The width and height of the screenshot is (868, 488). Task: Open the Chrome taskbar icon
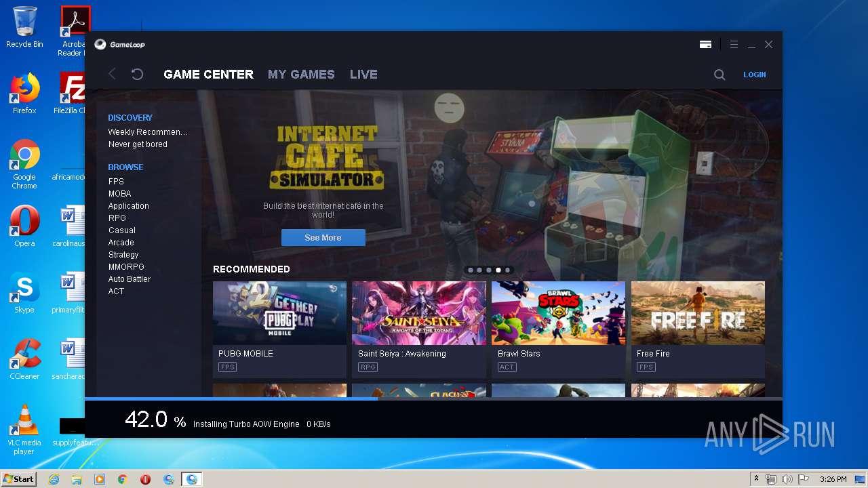click(x=123, y=479)
